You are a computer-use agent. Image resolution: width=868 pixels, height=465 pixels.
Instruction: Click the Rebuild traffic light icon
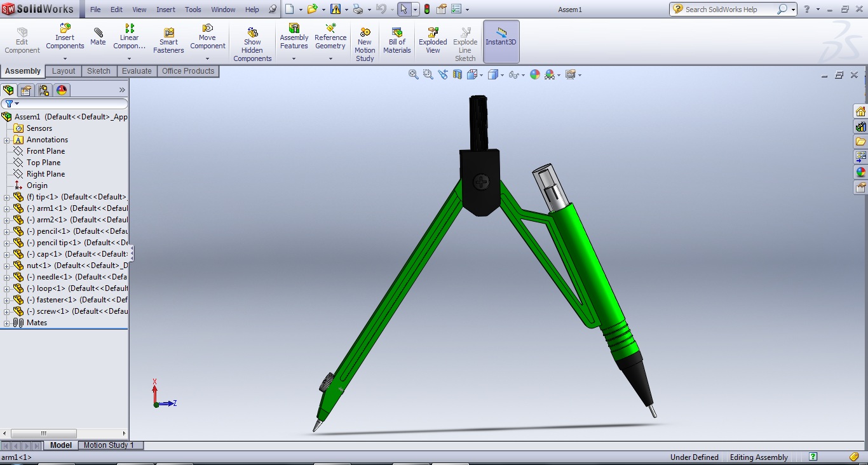coord(426,9)
